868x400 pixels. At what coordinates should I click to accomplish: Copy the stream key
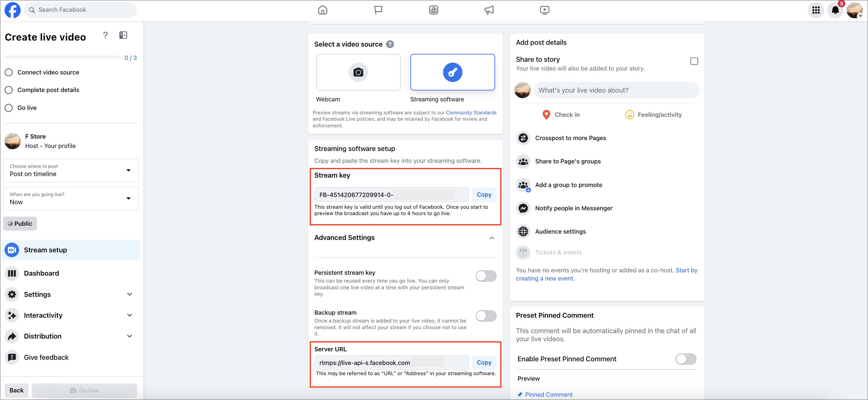484,195
